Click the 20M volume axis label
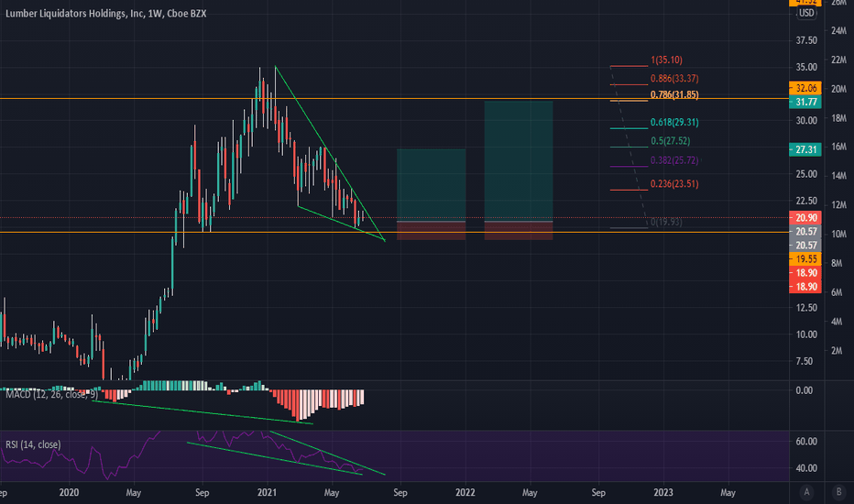Image resolution: width=854 pixels, height=504 pixels. (x=838, y=89)
